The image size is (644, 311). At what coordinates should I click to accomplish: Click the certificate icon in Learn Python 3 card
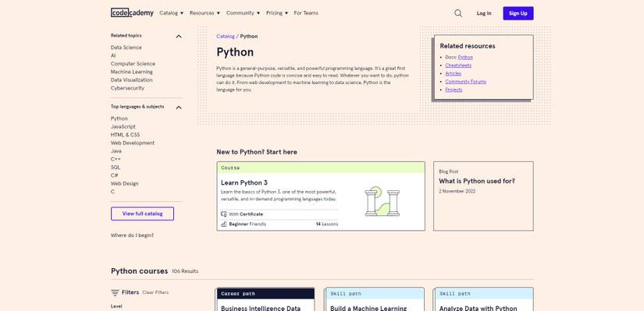pos(224,214)
